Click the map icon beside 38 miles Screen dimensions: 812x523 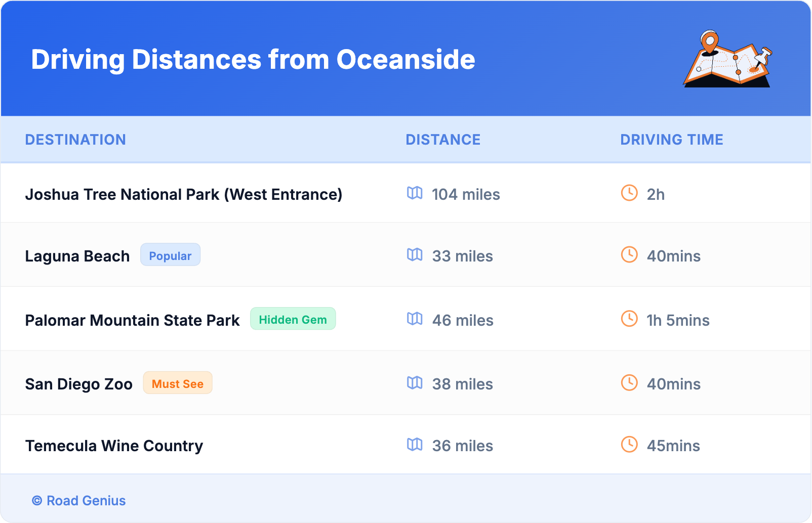click(x=415, y=382)
